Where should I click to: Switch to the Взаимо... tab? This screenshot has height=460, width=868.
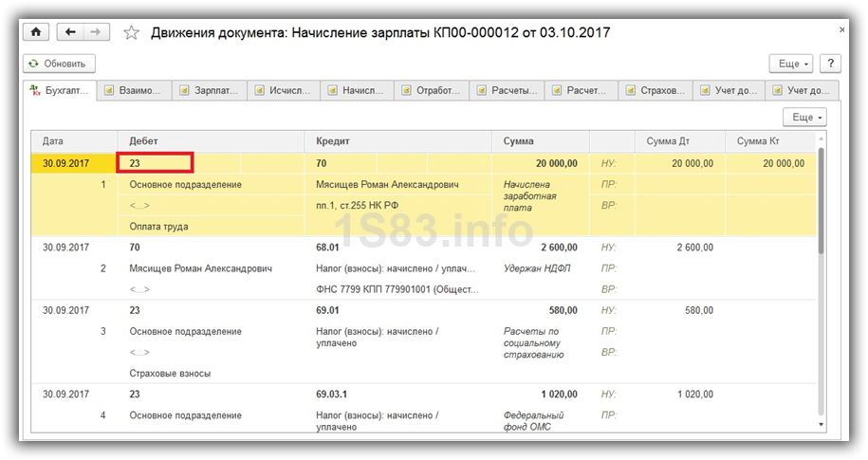(135, 91)
